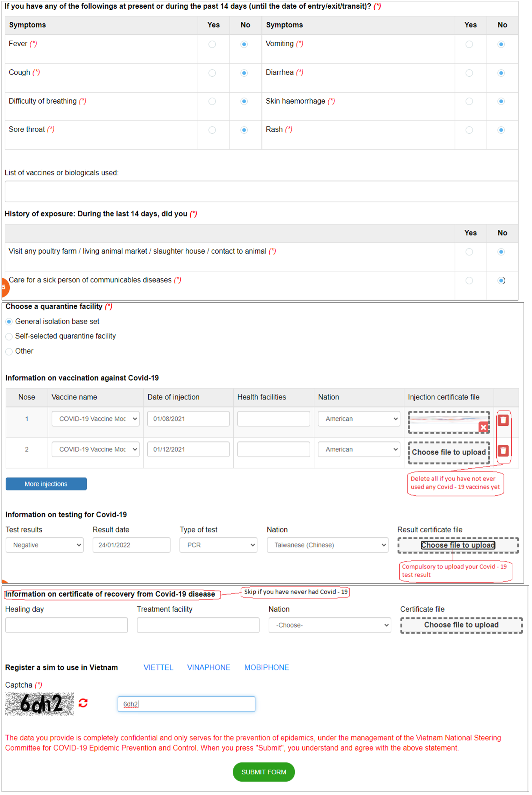Screen dimensions: 532x795
Task: Open the VIETTEL sim registration link
Action: coord(158,667)
